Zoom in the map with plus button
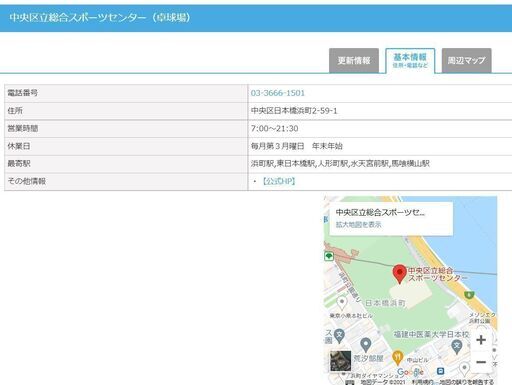The width and height of the screenshot is (512, 385). coord(481,340)
